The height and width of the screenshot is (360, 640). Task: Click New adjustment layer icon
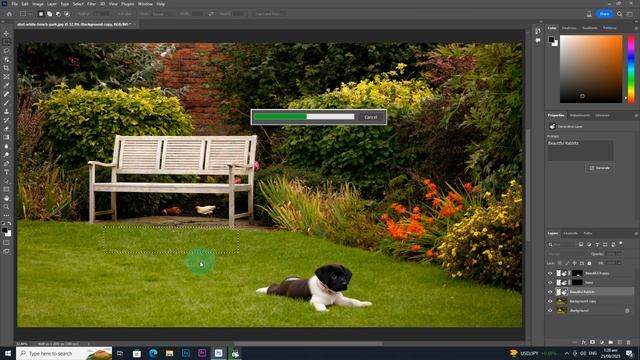tap(602, 342)
